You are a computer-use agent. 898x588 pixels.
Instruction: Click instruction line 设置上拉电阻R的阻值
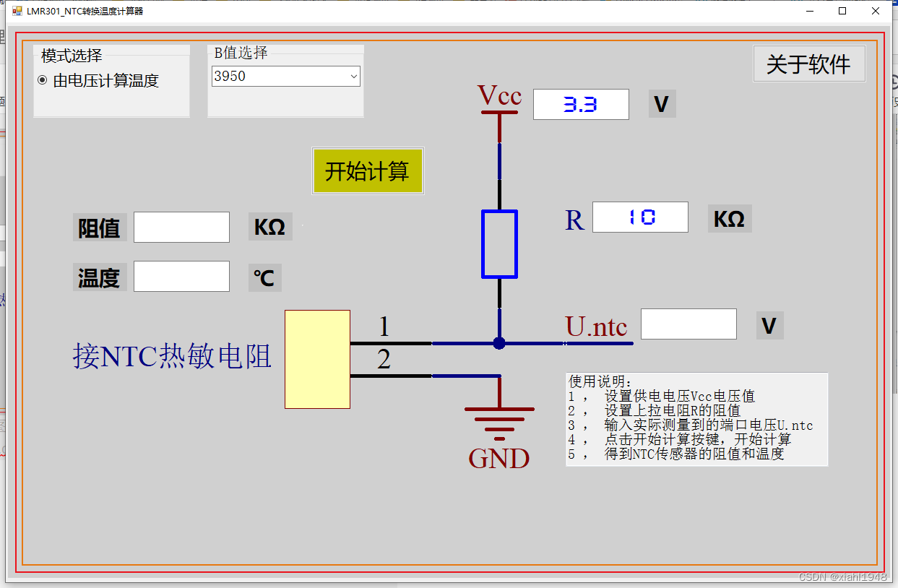point(672,410)
